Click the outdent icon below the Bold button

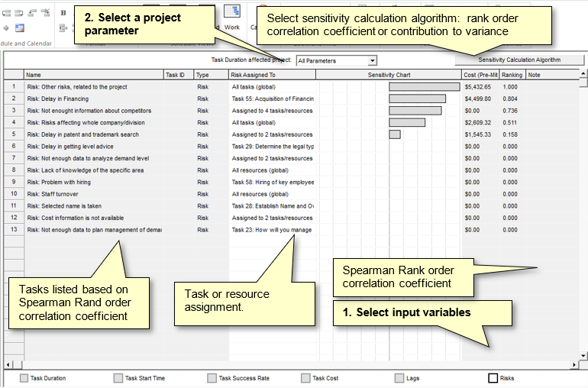[x=63, y=27]
